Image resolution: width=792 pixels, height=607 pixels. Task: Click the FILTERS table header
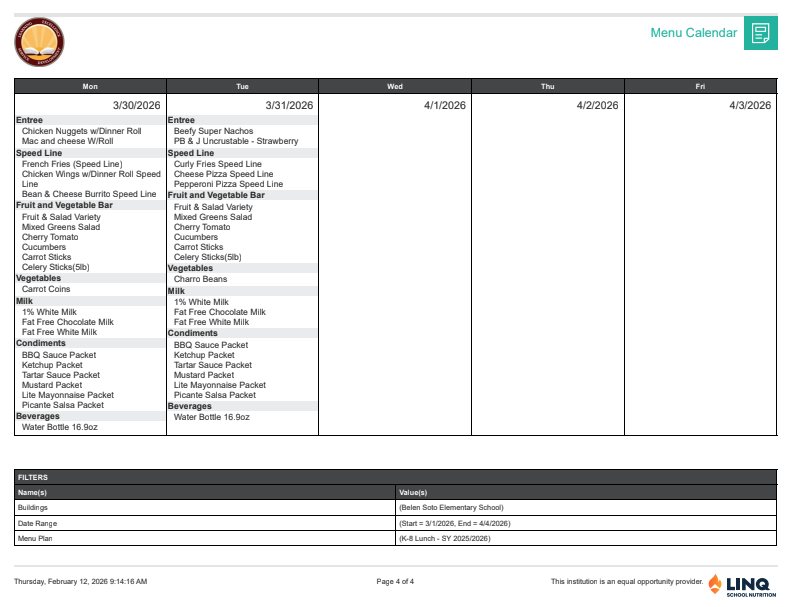click(33, 477)
